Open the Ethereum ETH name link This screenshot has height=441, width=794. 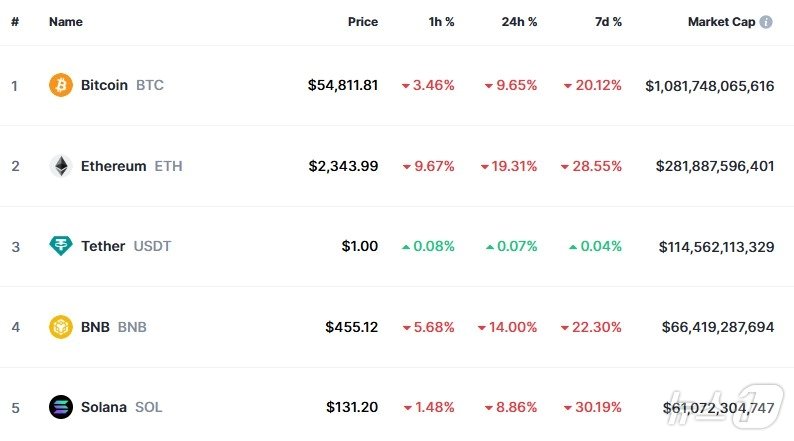[x=132, y=166]
